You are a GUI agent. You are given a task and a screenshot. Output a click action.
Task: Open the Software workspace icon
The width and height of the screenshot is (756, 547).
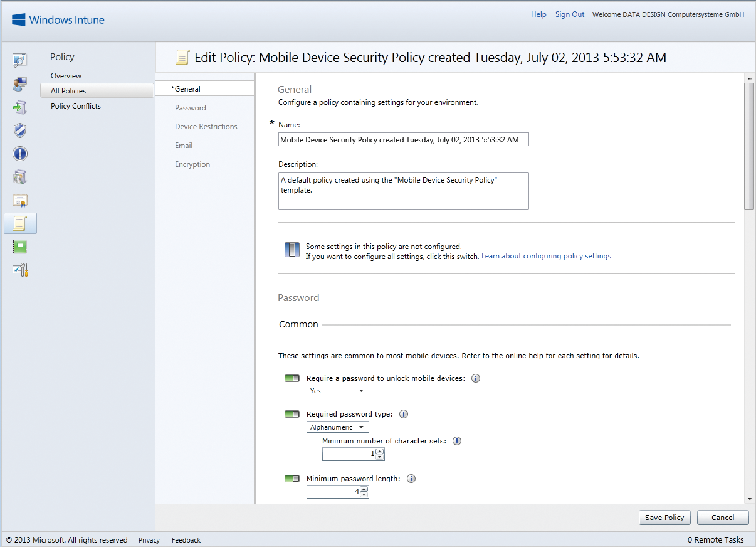tap(20, 177)
